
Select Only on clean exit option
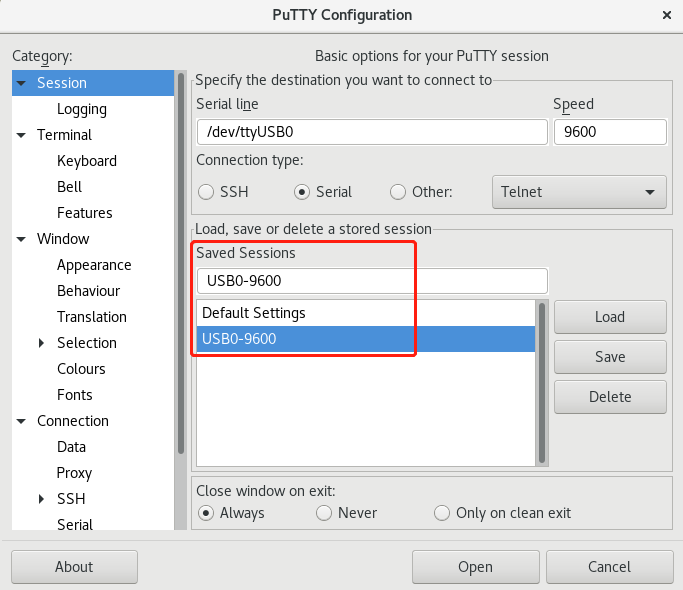[x=442, y=513]
